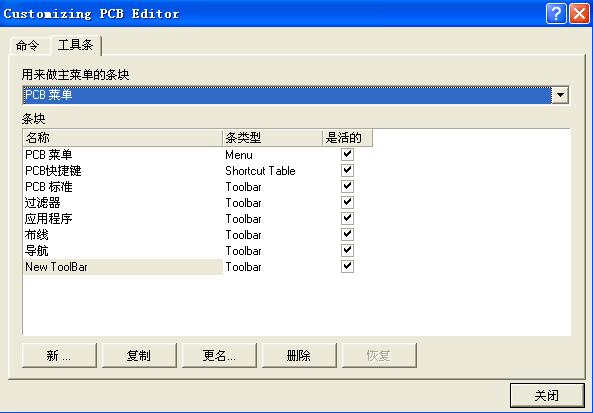
Task: Toggle the 布线 toolbar checkbox
Action: [347, 234]
